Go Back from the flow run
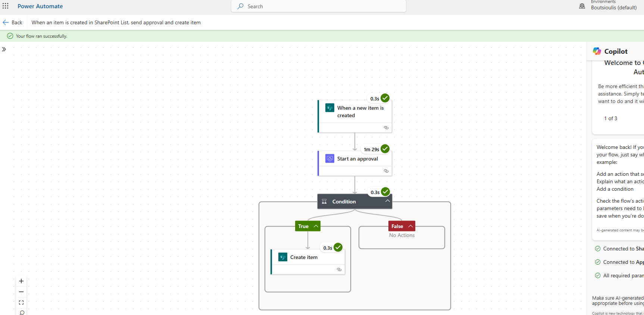The image size is (644, 315). (x=13, y=22)
